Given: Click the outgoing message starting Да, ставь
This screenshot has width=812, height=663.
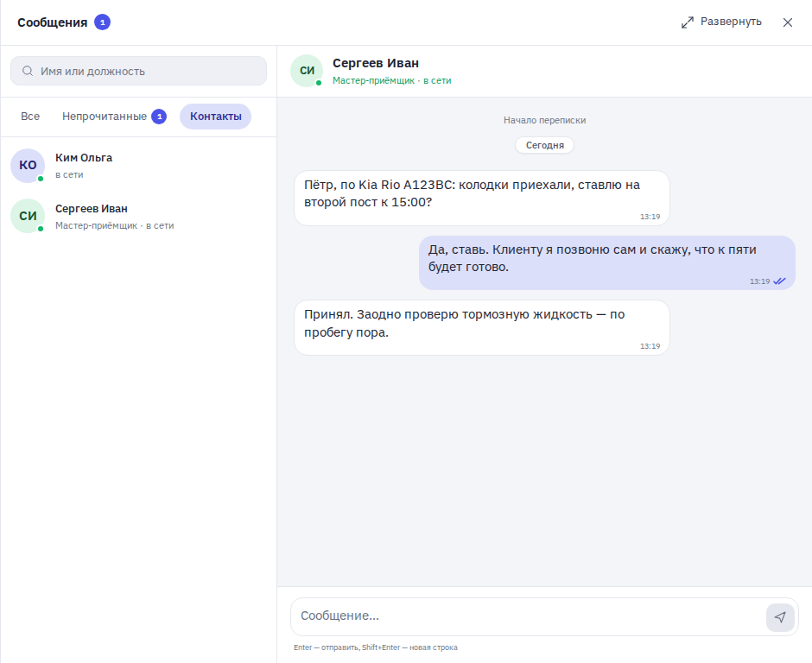Looking at the screenshot, I should 607,263.
